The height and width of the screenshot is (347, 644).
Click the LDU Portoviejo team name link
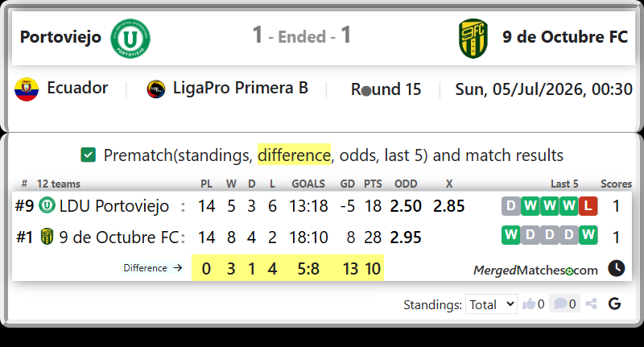coord(114,206)
